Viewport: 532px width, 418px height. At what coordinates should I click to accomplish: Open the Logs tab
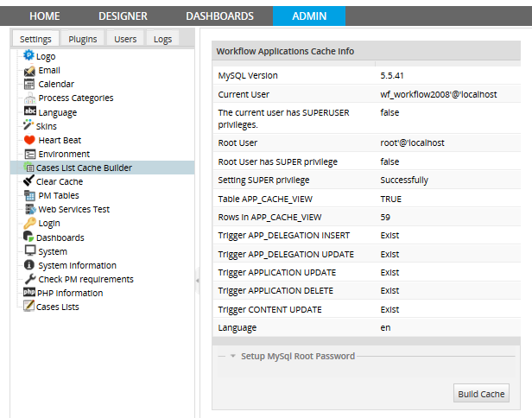(162, 39)
